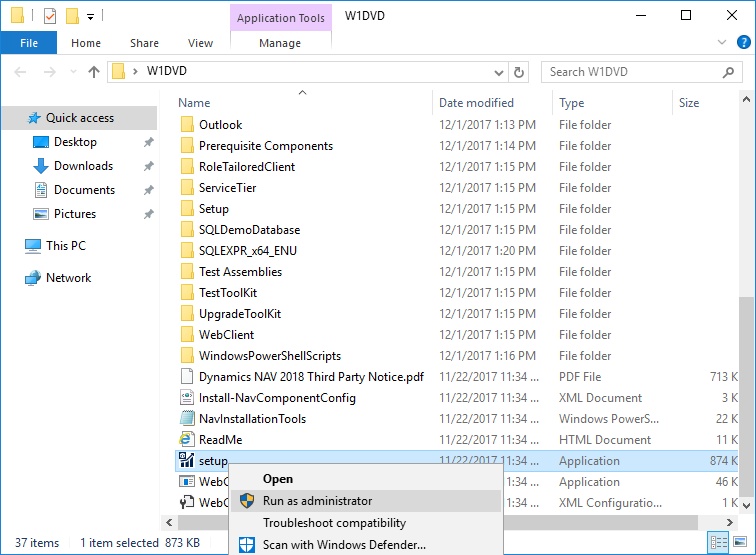Choose Open in the context menu
Viewport: 756px width, 555px height.
pyautogui.click(x=366, y=479)
